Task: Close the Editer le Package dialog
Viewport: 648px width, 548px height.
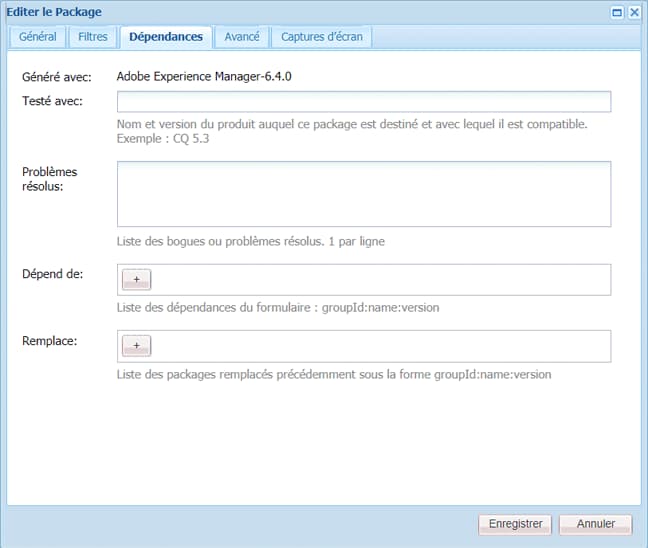Action: click(x=634, y=12)
